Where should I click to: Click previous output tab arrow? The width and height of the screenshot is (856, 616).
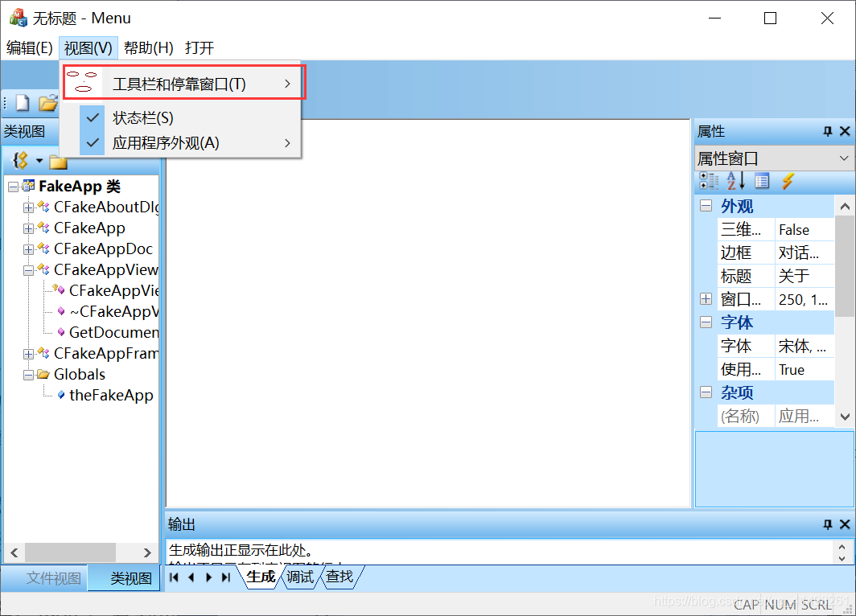(x=191, y=577)
